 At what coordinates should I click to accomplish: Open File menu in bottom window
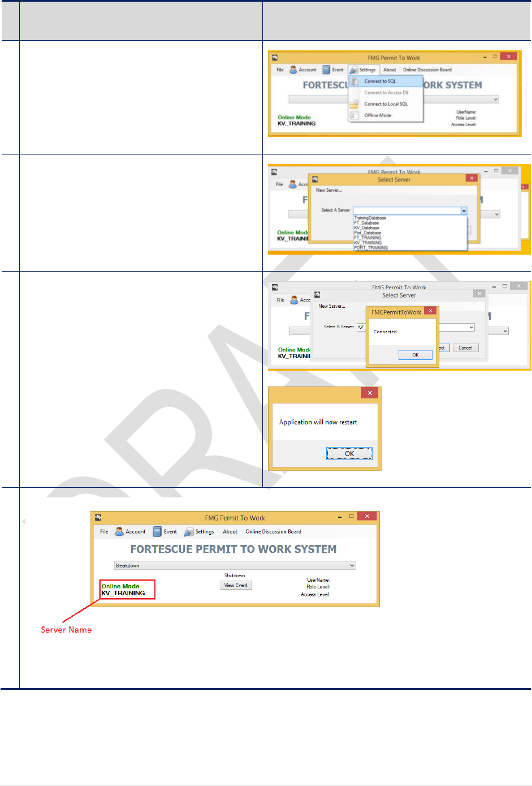(x=104, y=532)
